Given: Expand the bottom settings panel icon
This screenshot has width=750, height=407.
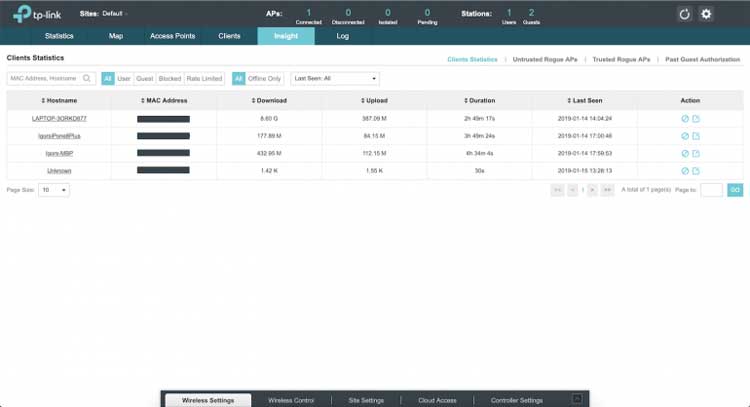Looking at the screenshot, I should tap(576, 399).
